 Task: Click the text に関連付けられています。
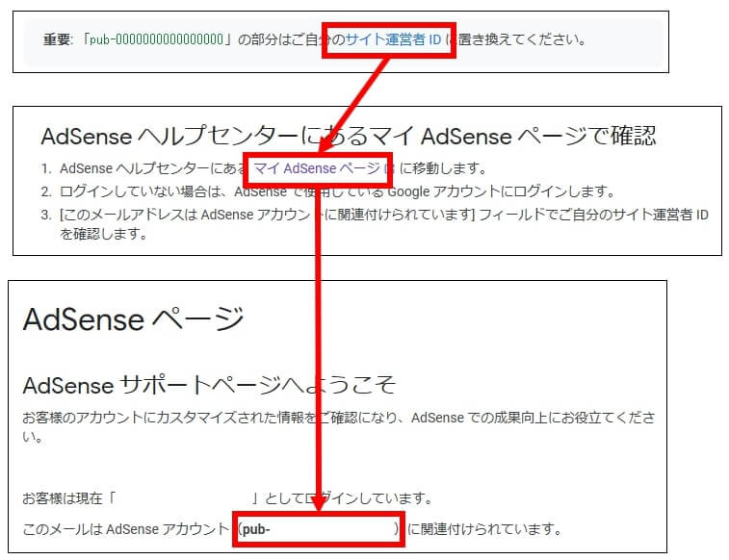(x=484, y=528)
